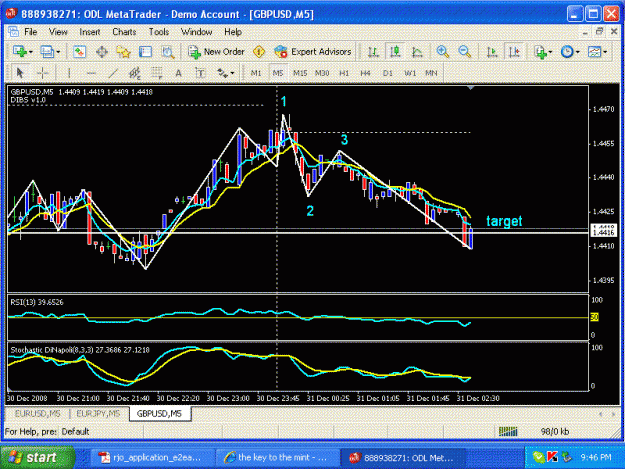The width and height of the screenshot is (625, 469).
Task: Toggle the Terminal window icon
Action: [x=145, y=51]
